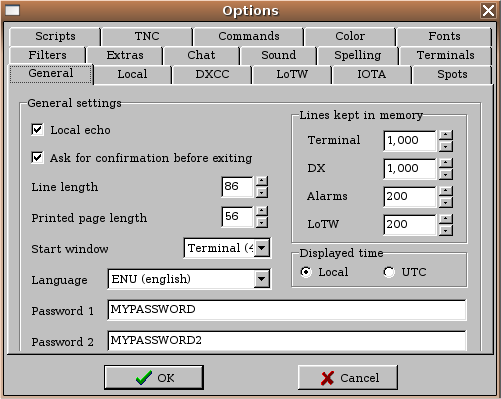
Task: Increase the Printed page length value
Action: (x=262, y=211)
